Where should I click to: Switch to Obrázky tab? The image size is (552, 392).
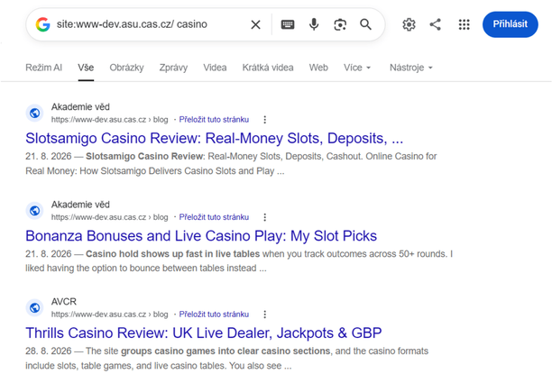pyautogui.click(x=127, y=68)
